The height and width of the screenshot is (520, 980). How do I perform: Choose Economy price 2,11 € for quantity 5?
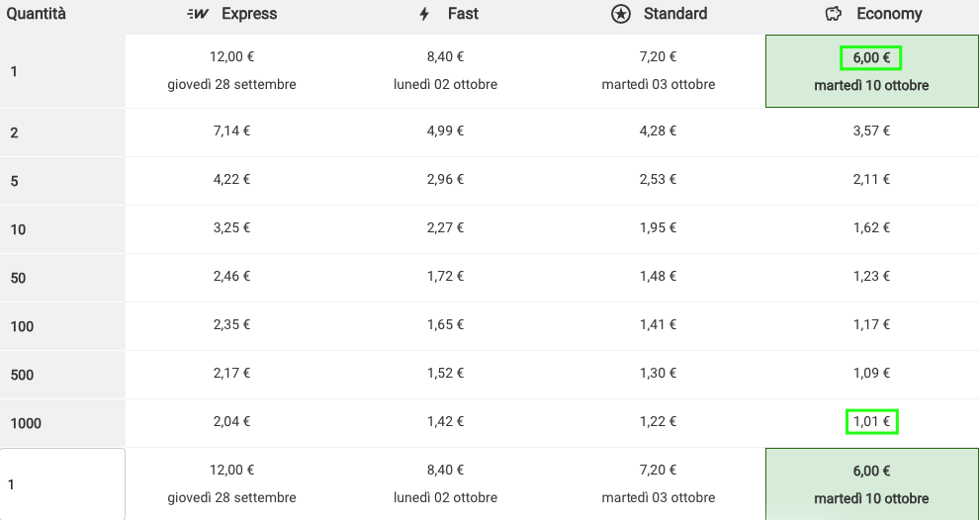[872, 179]
